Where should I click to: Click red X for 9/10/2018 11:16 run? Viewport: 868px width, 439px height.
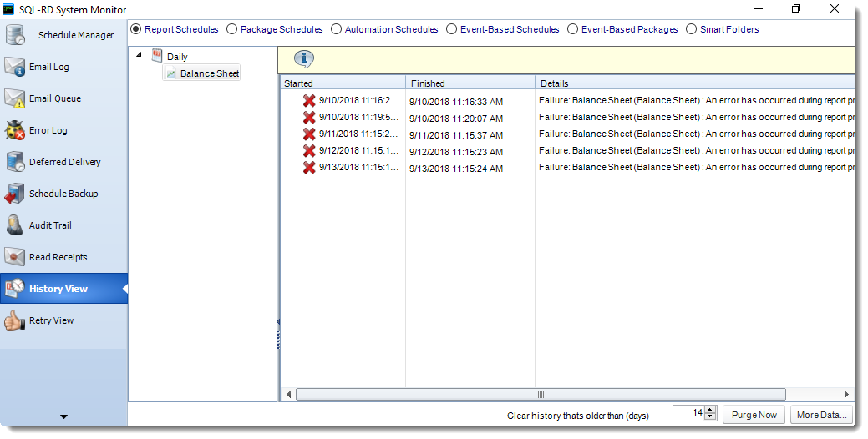tap(309, 101)
